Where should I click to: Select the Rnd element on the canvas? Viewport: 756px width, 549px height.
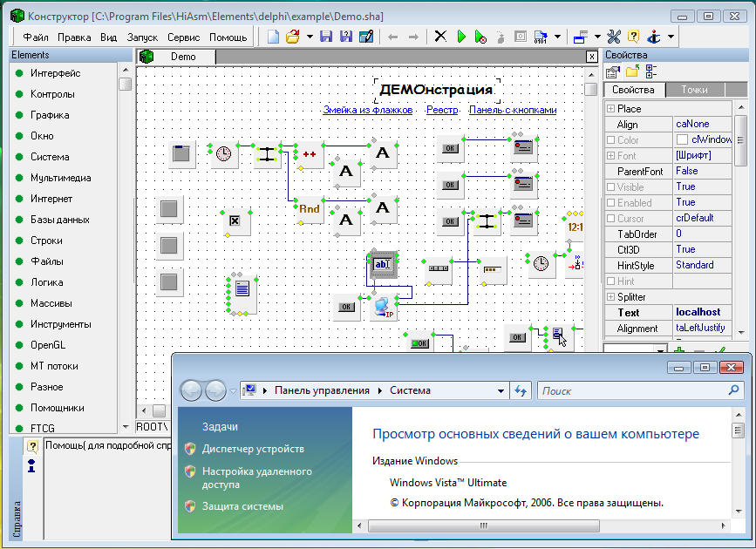(x=310, y=209)
